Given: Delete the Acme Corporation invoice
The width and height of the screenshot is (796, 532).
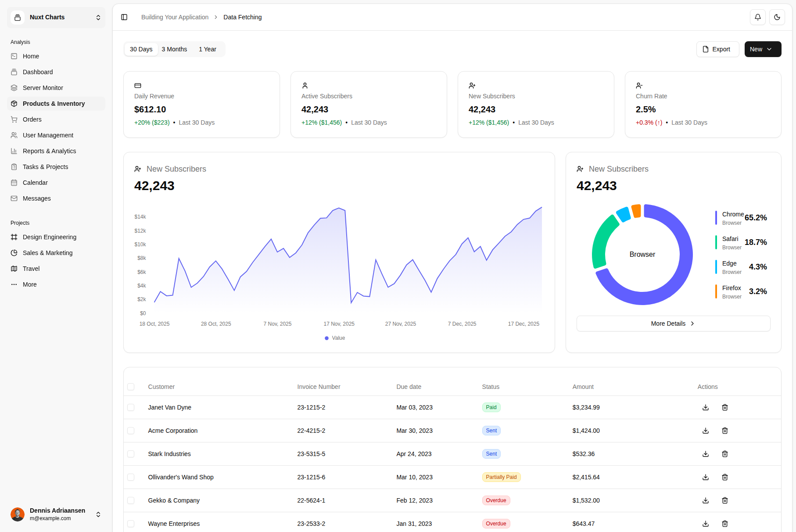Looking at the screenshot, I should [724, 431].
